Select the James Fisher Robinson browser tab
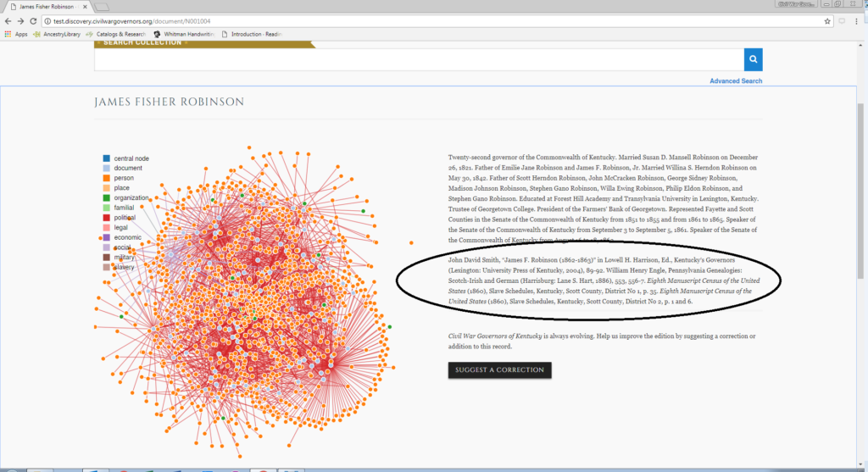 (x=47, y=7)
